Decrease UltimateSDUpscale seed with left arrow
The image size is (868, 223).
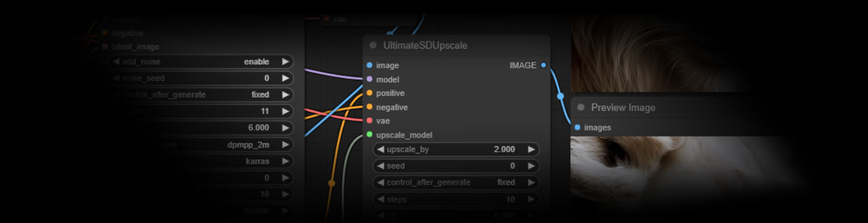point(380,166)
